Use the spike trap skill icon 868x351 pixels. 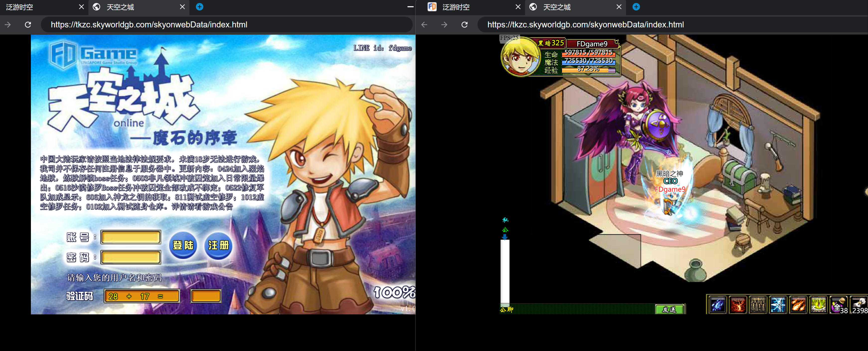point(758,305)
